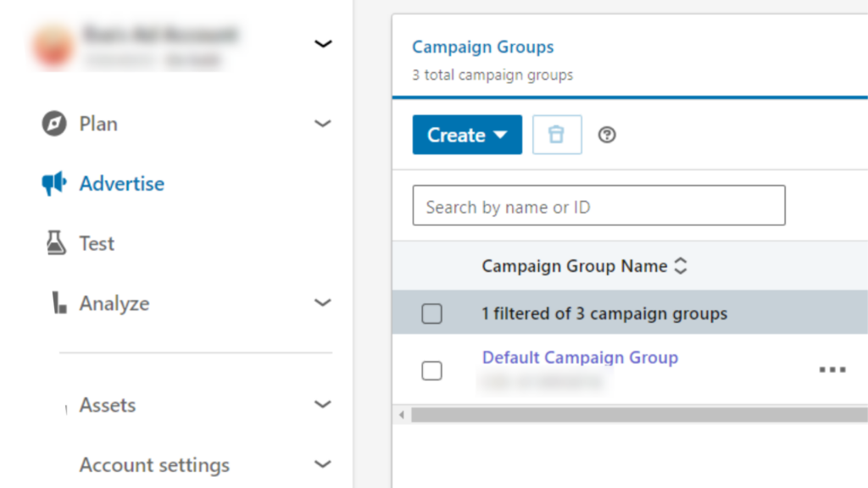Select the Campaign Groups tab
The height and width of the screenshot is (488, 868).
tap(482, 47)
